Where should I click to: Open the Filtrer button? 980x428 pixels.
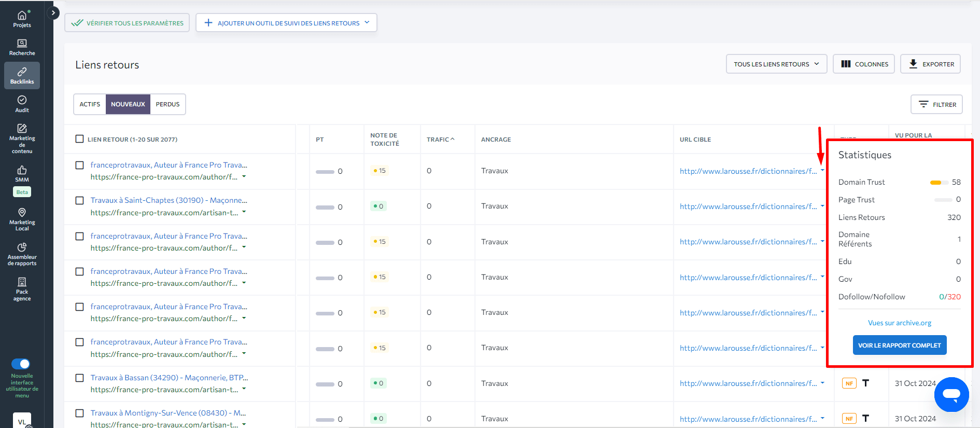937,104
